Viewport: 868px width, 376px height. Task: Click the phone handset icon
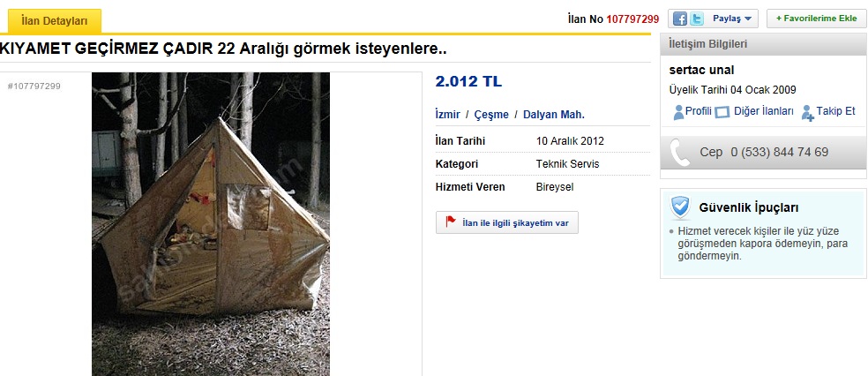pyautogui.click(x=680, y=153)
